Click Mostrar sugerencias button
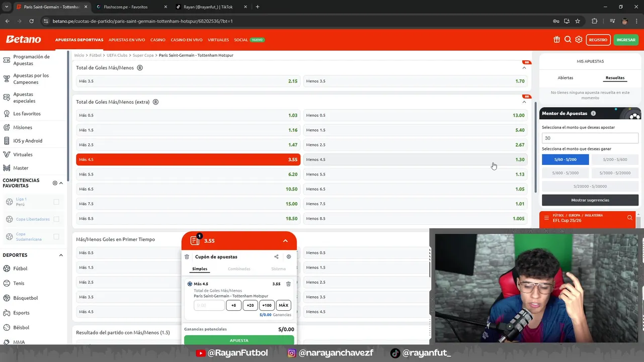The width and height of the screenshot is (644, 362). 590,200
